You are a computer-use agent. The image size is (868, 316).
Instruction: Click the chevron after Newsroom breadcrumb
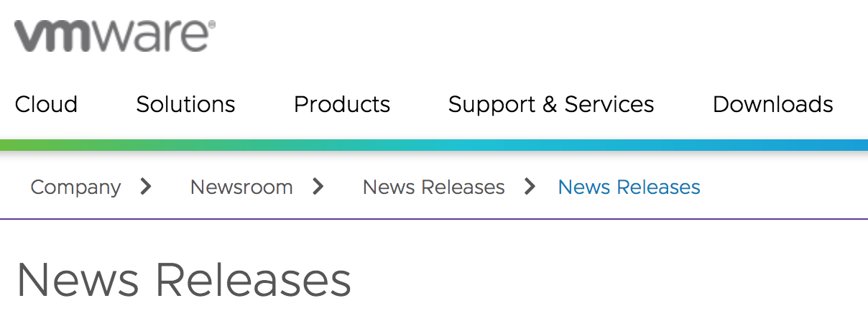pyautogui.click(x=318, y=187)
